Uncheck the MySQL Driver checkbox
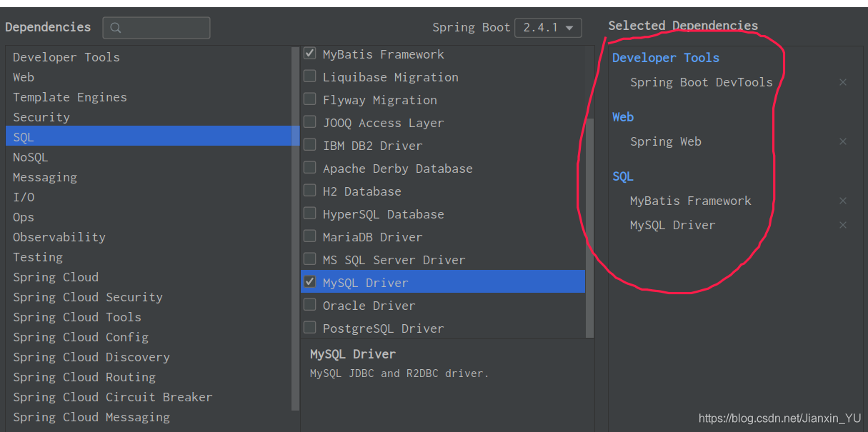Screen dimensions: 868x432 (x=310, y=281)
